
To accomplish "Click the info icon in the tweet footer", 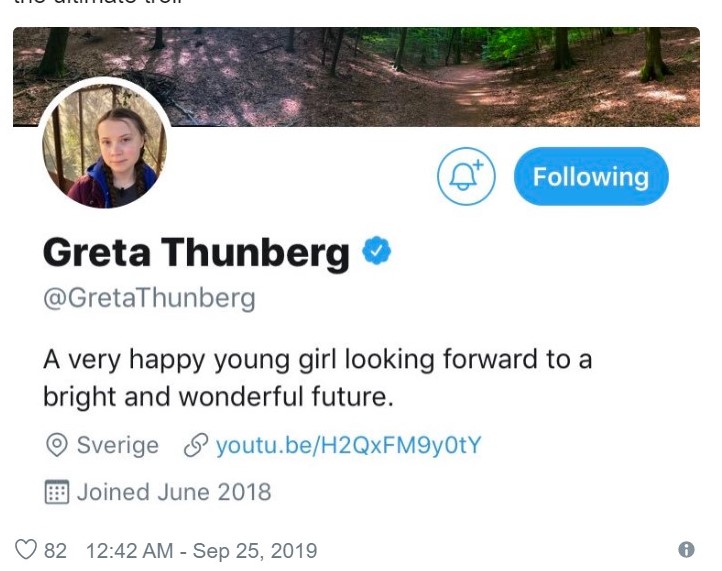I will click(x=686, y=549).
